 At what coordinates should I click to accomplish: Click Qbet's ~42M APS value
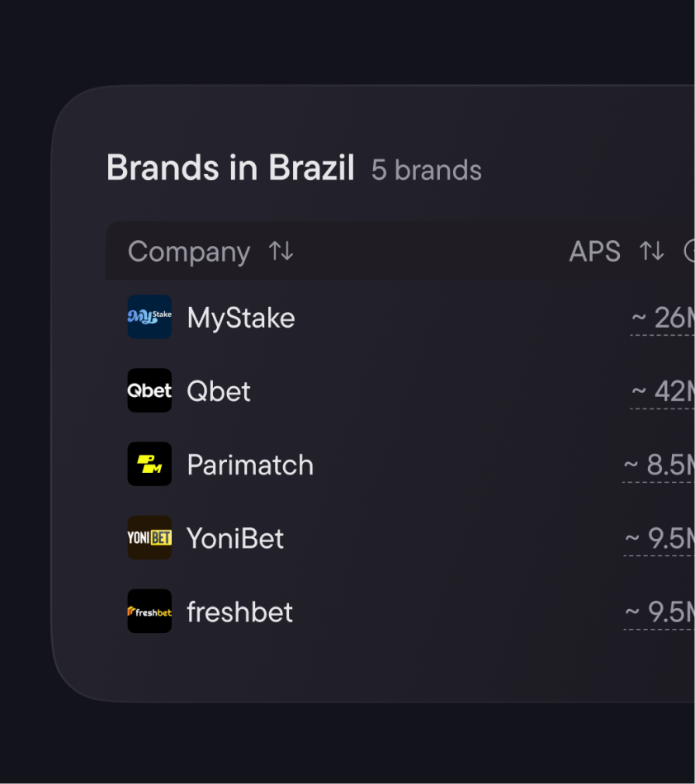click(664, 391)
